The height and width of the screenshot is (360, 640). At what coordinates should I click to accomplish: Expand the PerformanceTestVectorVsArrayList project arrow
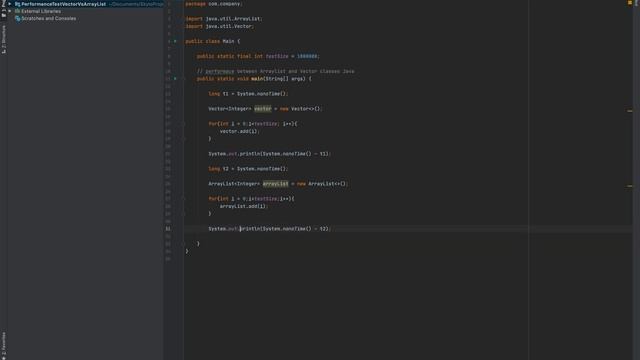point(10,4)
